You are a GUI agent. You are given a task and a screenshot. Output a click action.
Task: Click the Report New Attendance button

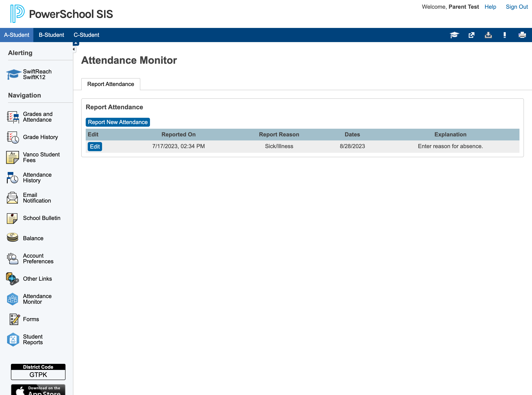click(118, 122)
